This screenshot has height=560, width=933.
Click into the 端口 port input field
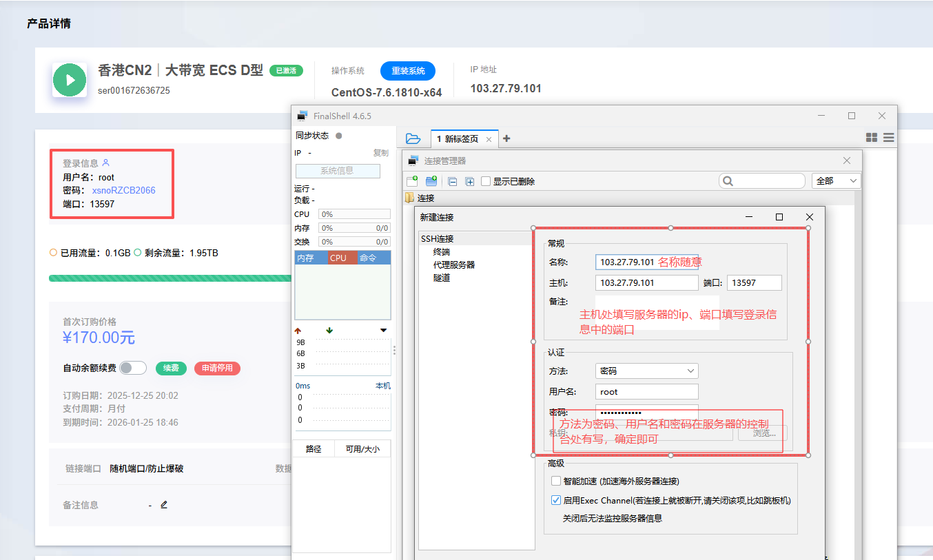tap(754, 282)
